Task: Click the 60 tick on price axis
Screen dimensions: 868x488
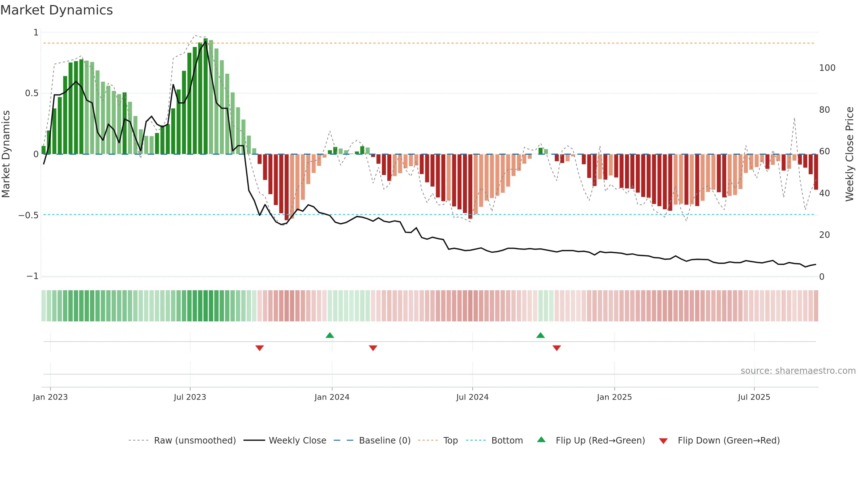Action: (x=825, y=151)
